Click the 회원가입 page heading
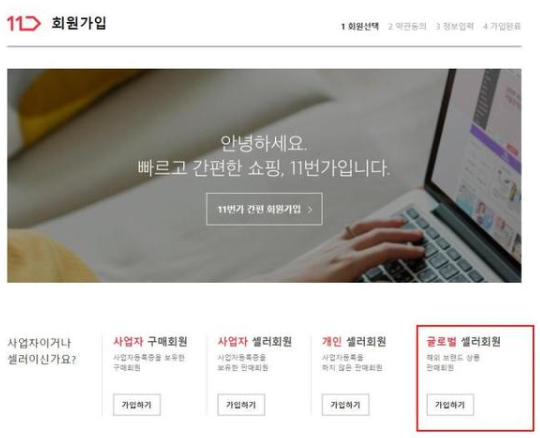Screen dimensions: 540x438 coord(79,23)
